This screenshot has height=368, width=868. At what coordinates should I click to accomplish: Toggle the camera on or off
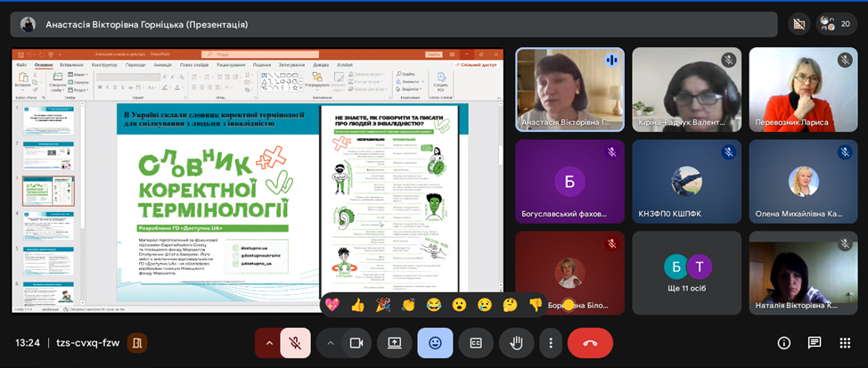[356, 343]
